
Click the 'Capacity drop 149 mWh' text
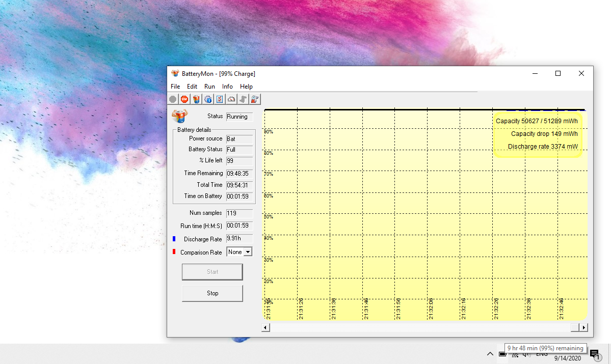pos(544,134)
